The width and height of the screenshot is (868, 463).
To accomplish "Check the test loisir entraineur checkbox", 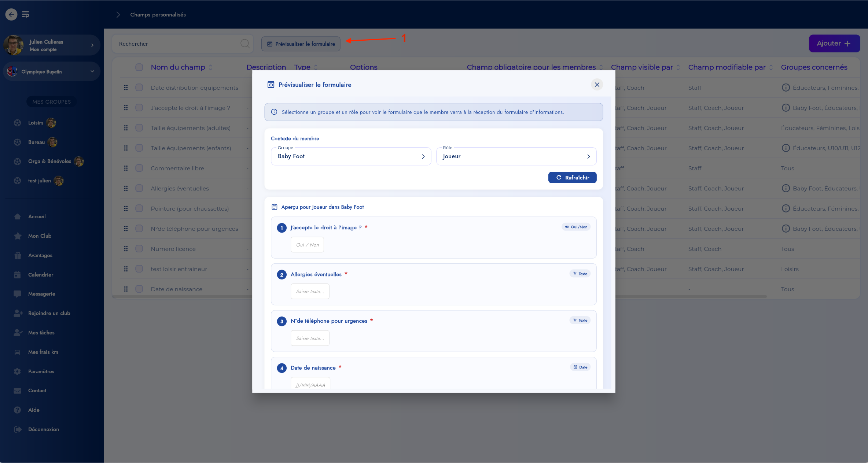I will (139, 269).
